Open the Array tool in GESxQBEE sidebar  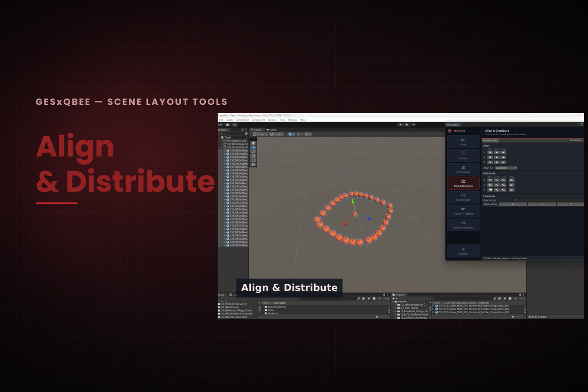click(463, 142)
